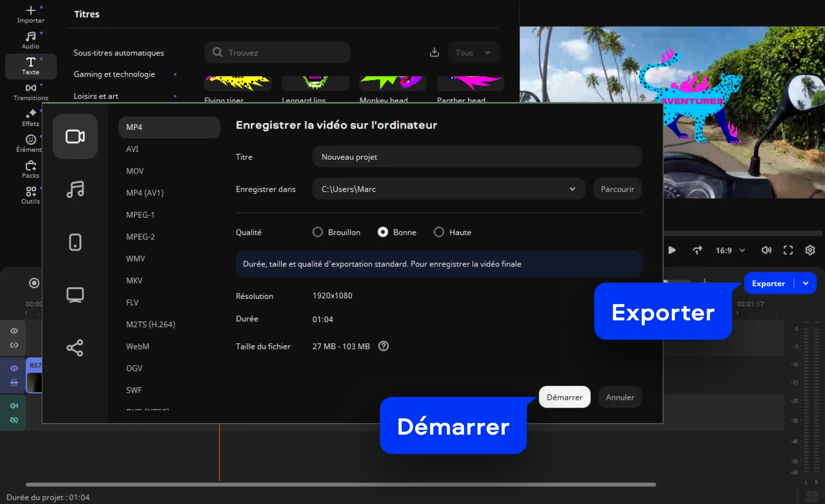Screen dimensions: 825x504
Task: Expand the Enregistrer dans folder dropdown
Action: [x=572, y=189]
